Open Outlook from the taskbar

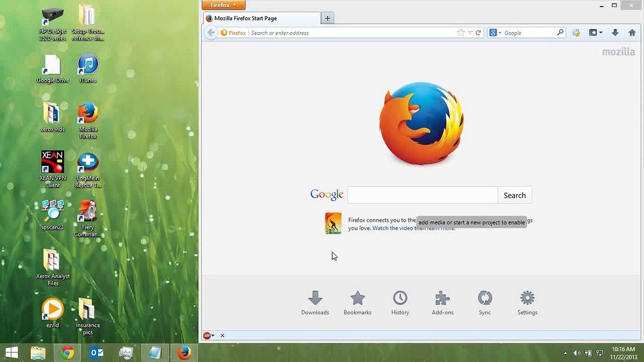97,353
